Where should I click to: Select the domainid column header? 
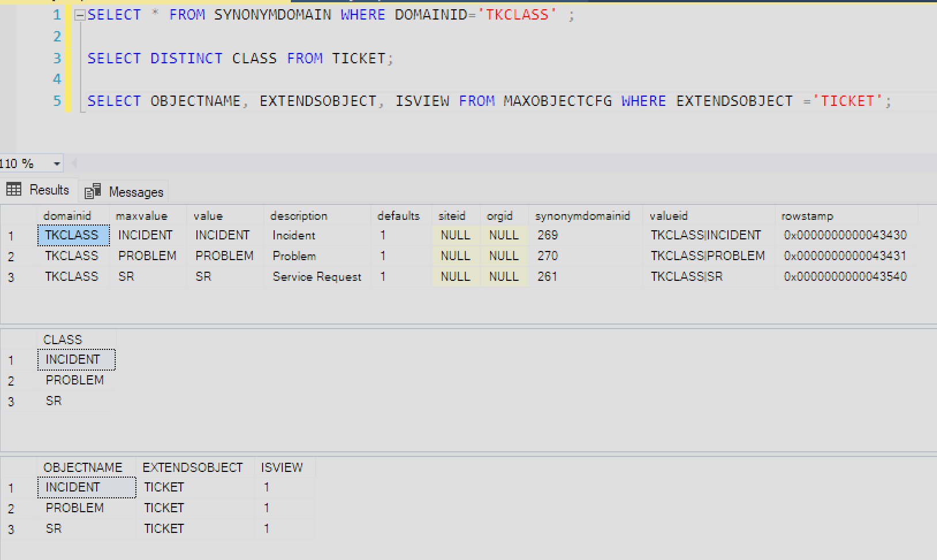coord(67,216)
